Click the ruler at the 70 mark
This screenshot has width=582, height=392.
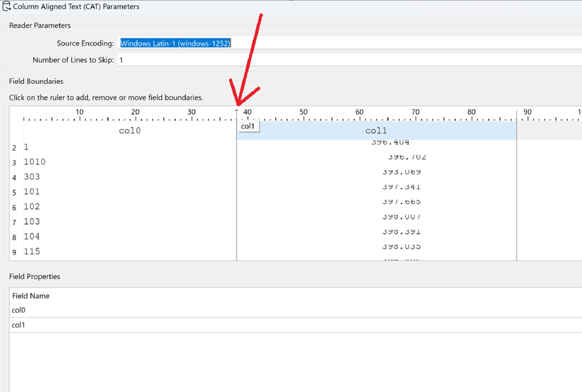416,118
